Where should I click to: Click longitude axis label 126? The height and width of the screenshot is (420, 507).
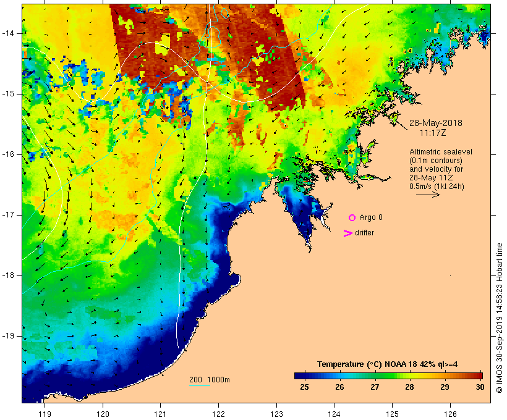[450, 414]
